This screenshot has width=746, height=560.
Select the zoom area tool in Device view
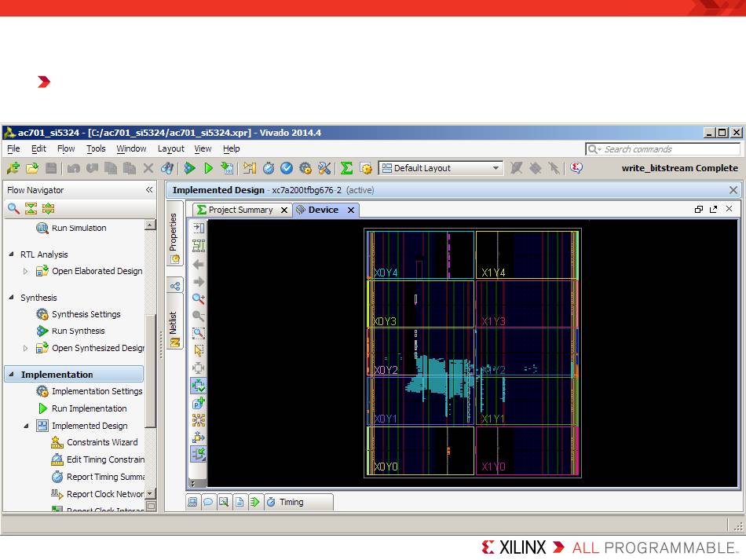click(x=199, y=333)
